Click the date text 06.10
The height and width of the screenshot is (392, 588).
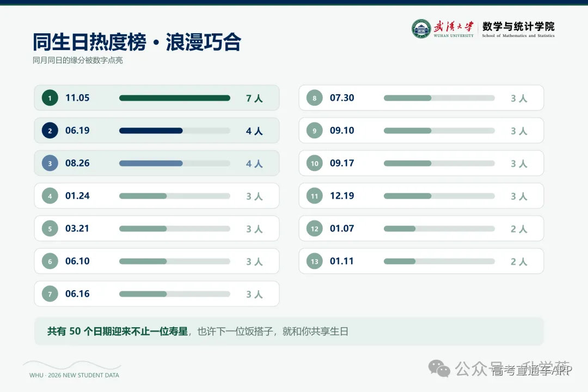pos(77,261)
